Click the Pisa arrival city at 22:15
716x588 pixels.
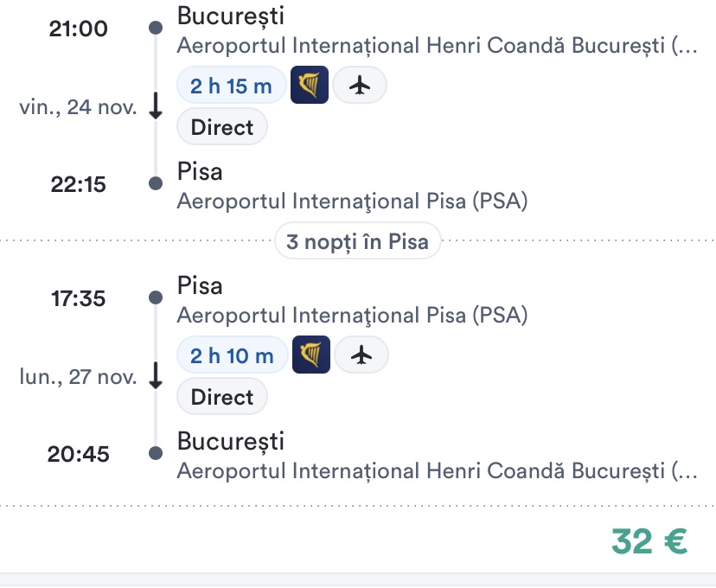pyautogui.click(x=200, y=172)
